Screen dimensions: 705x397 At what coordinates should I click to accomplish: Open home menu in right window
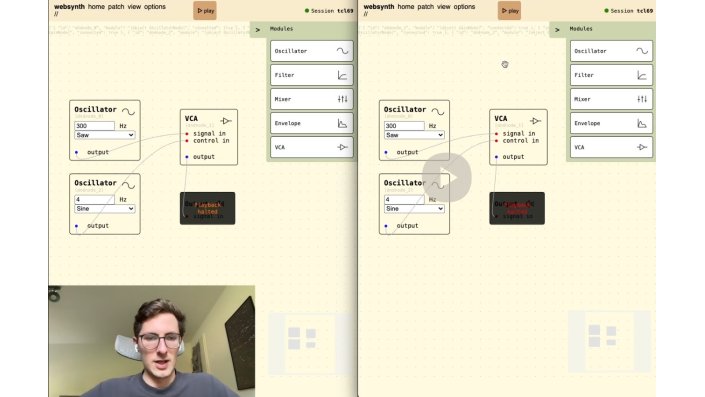(405, 7)
